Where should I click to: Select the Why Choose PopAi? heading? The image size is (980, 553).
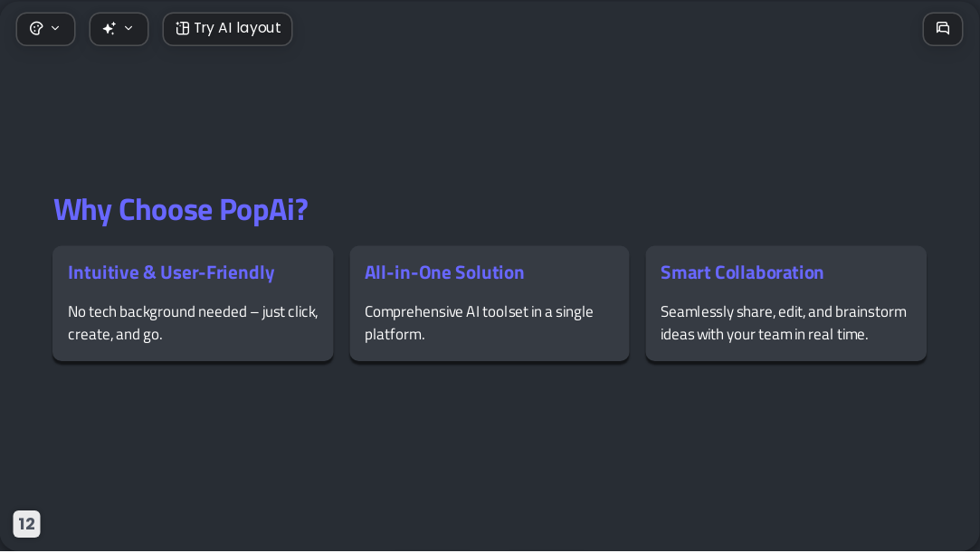pyautogui.click(x=181, y=210)
